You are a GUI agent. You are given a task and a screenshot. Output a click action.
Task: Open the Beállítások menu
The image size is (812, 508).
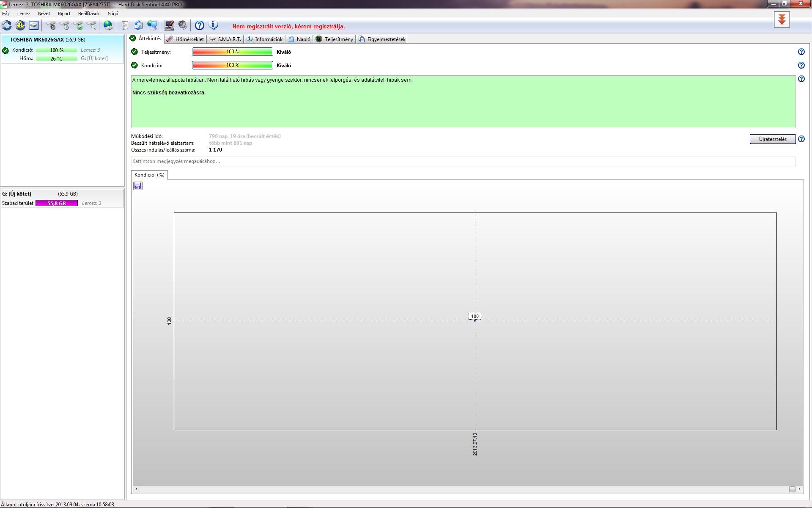point(89,14)
